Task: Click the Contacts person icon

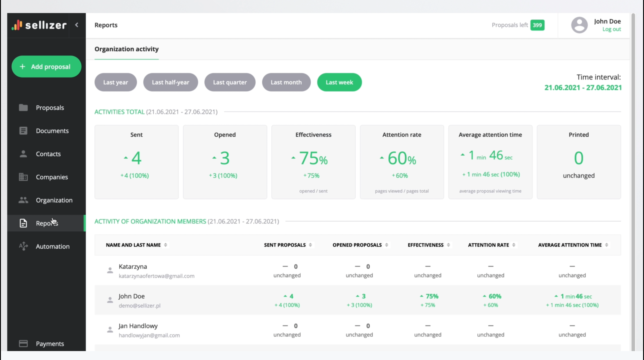Action: [23, 154]
